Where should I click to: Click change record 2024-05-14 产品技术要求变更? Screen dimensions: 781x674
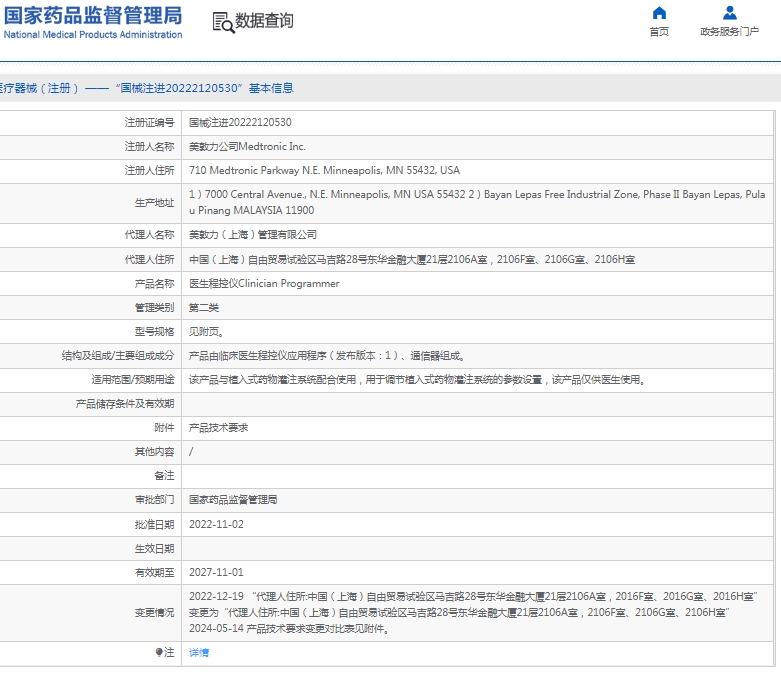click(289, 629)
